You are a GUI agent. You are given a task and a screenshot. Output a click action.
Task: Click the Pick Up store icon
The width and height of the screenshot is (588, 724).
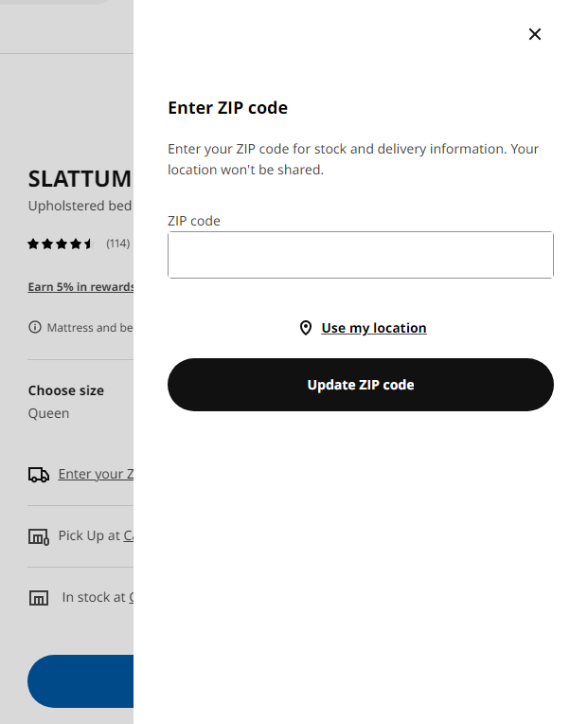click(39, 537)
